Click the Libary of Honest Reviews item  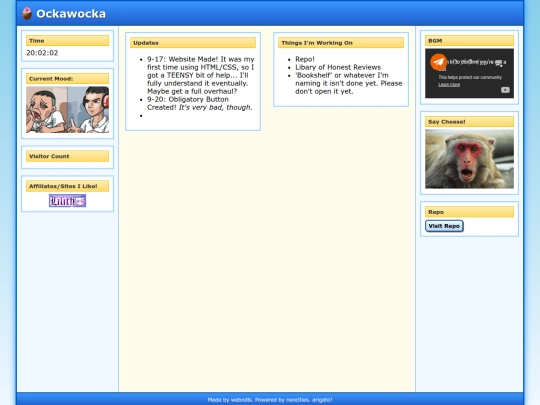pos(338,67)
